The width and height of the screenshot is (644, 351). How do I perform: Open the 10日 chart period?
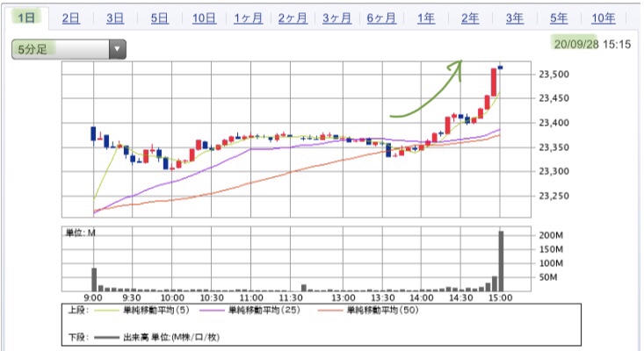(x=204, y=18)
